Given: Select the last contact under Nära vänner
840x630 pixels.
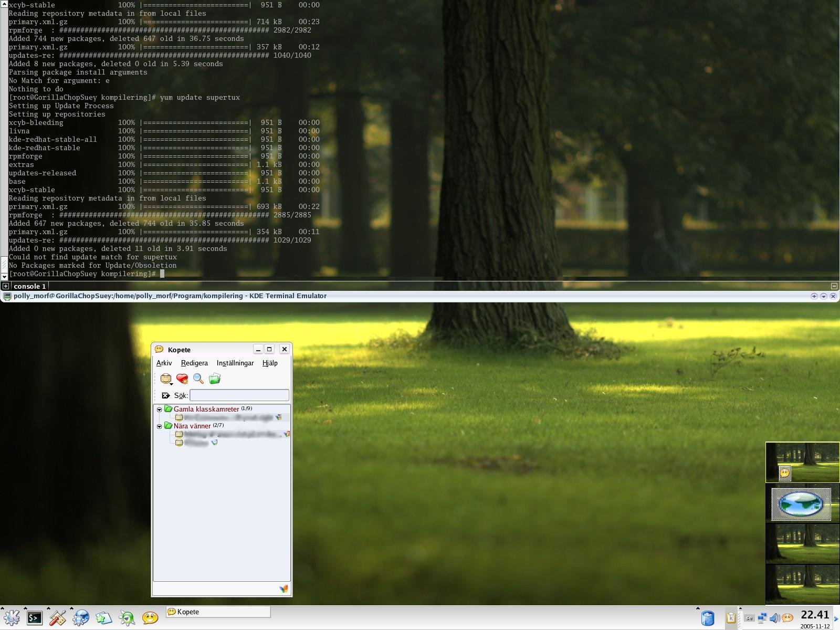Looking at the screenshot, I should click(196, 443).
